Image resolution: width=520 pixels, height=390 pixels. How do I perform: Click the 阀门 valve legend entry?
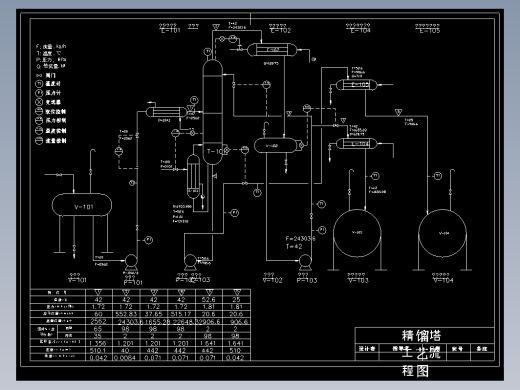pos(46,75)
